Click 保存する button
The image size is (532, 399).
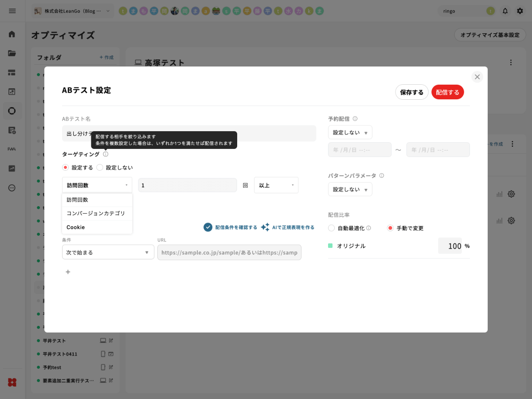point(412,92)
